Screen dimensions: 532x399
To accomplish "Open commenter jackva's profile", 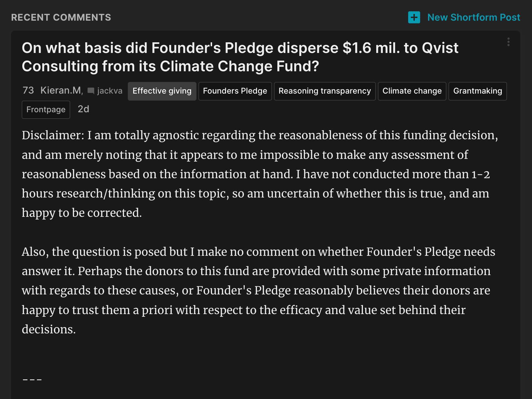I will coord(110,91).
